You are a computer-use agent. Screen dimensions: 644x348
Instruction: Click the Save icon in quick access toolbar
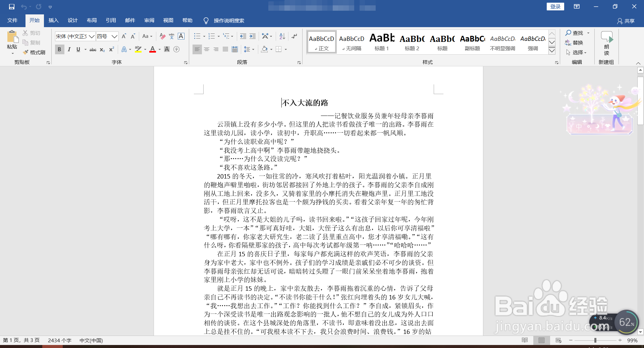tap(12, 7)
